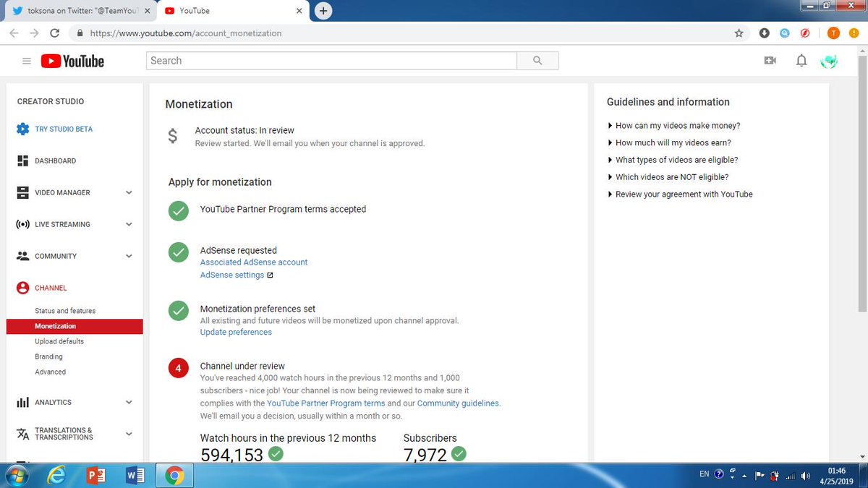Click the 7,972 subscribers value
The width and height of the screenshot is (868, 488).
[x=425, y=455]
